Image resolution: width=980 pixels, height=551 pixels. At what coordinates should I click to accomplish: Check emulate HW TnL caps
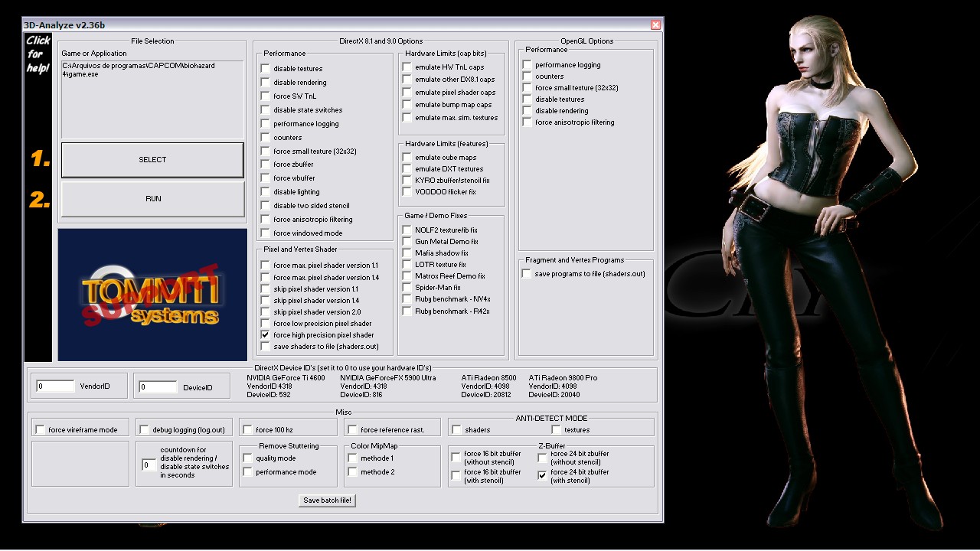407,67
